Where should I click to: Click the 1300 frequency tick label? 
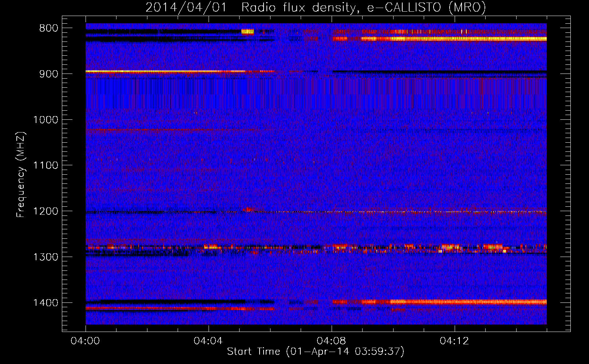point(46,257)
